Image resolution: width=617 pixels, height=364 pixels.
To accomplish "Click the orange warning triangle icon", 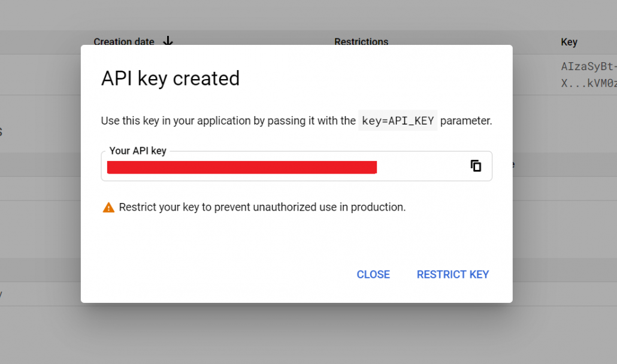I will tap(108, 207).
